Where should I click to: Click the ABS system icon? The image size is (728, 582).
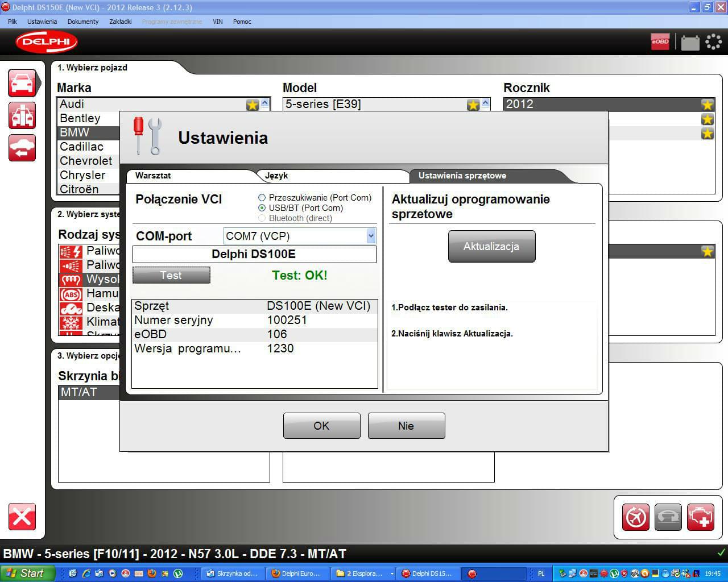(71, 294)
